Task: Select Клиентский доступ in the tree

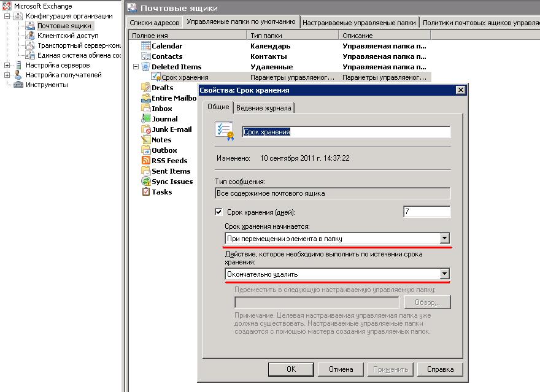Action: pyautogui.click(x=68, y=36)
